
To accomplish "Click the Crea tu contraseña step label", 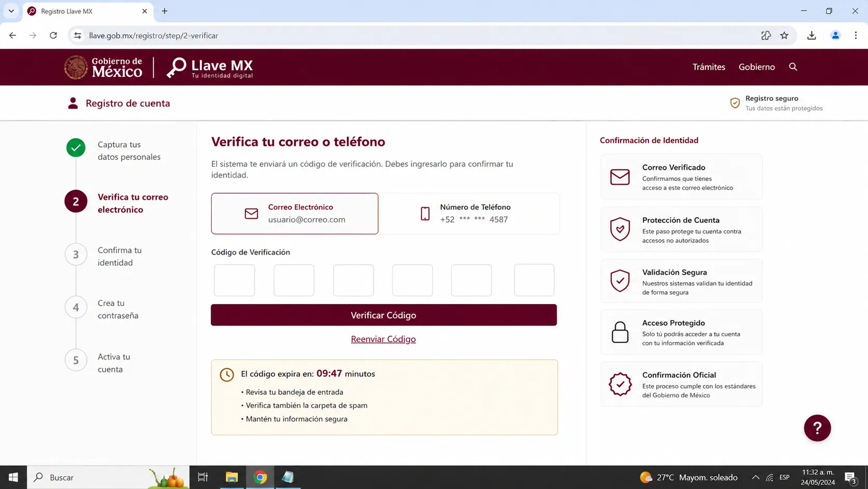I will [x=118, y=309].
